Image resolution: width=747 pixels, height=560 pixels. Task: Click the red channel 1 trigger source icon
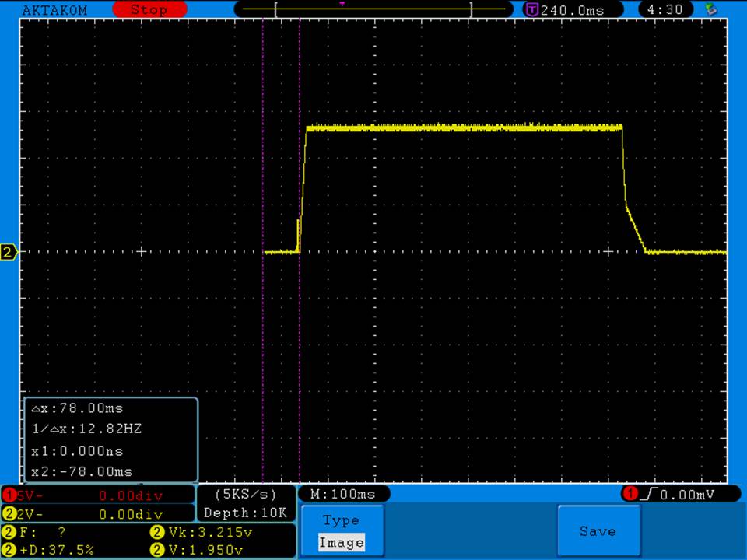629,494
